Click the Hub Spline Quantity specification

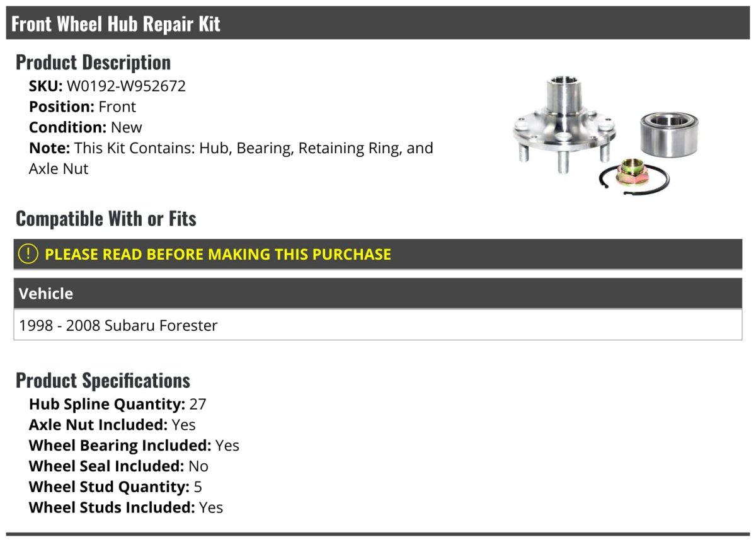coord(118,404)
